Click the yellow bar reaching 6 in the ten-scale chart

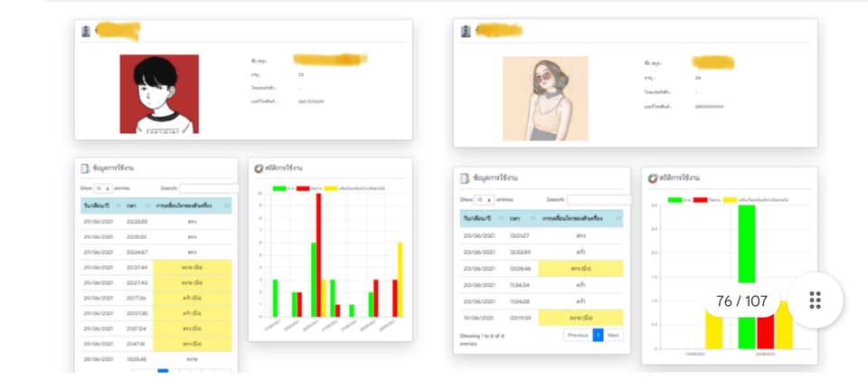(x=401, y=280)
